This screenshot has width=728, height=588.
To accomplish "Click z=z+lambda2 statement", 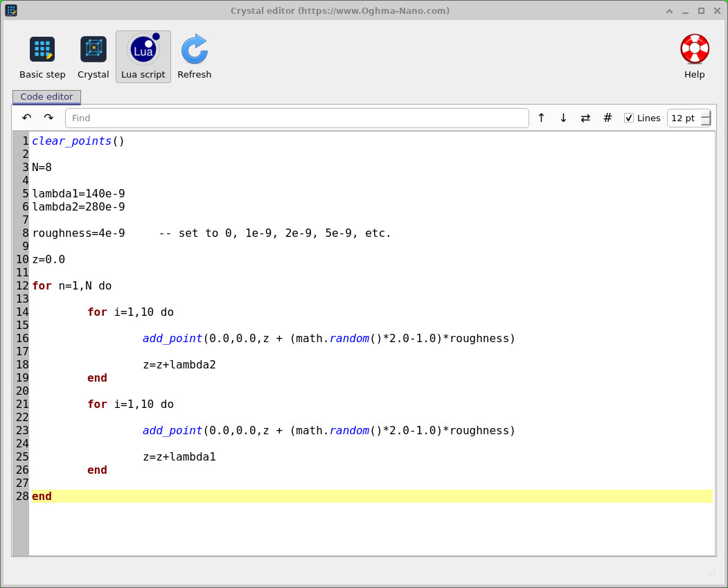I will pyautogui.click(x=179, y=365).
